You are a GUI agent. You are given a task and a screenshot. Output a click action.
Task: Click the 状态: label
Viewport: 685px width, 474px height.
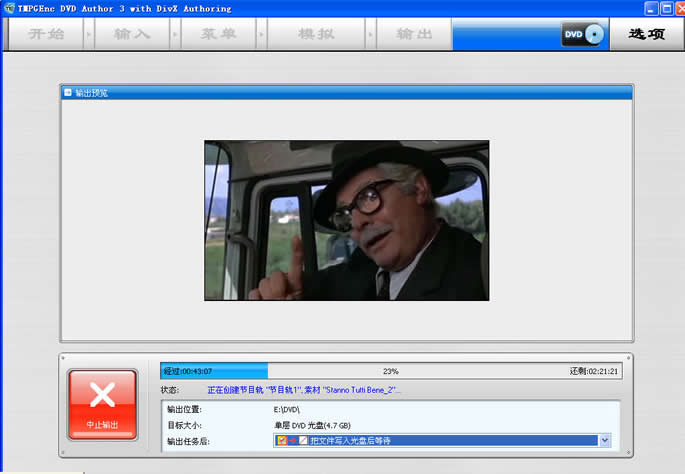(170, 390)
